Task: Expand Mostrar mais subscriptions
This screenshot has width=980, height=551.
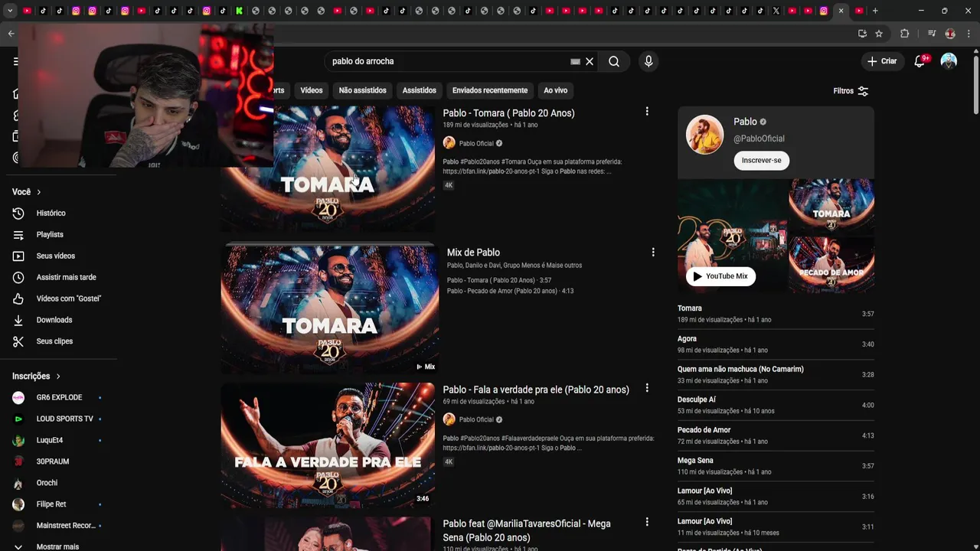Action: 58,546
